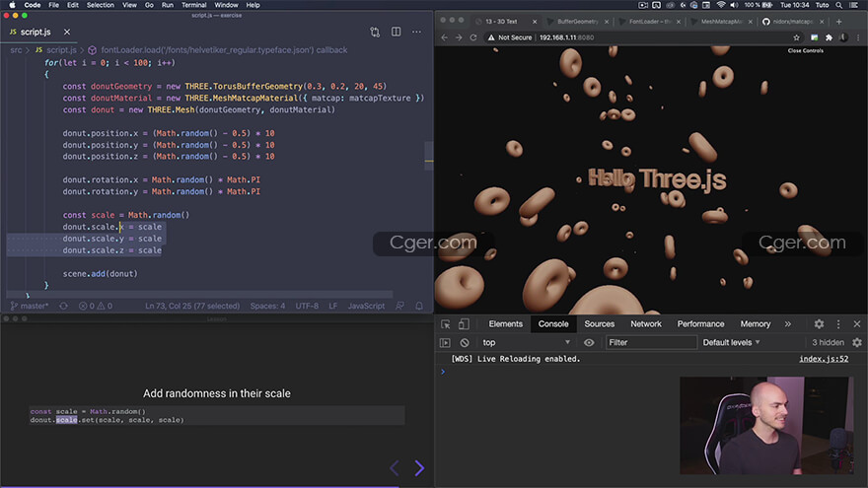Open the Terminal menu
The height and width of the screenshot is (488, 868).
pos(193,5)
